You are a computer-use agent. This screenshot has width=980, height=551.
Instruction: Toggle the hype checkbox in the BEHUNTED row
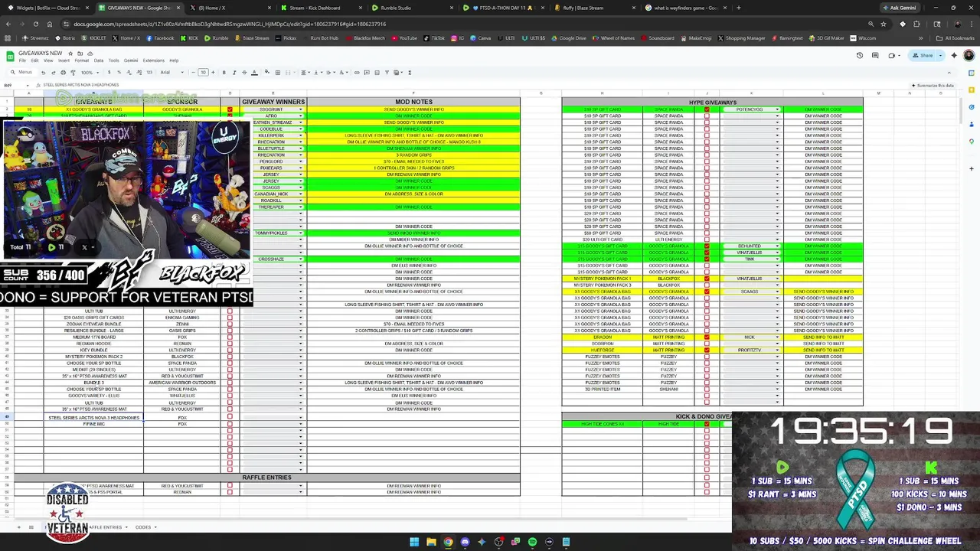(707, 246)
